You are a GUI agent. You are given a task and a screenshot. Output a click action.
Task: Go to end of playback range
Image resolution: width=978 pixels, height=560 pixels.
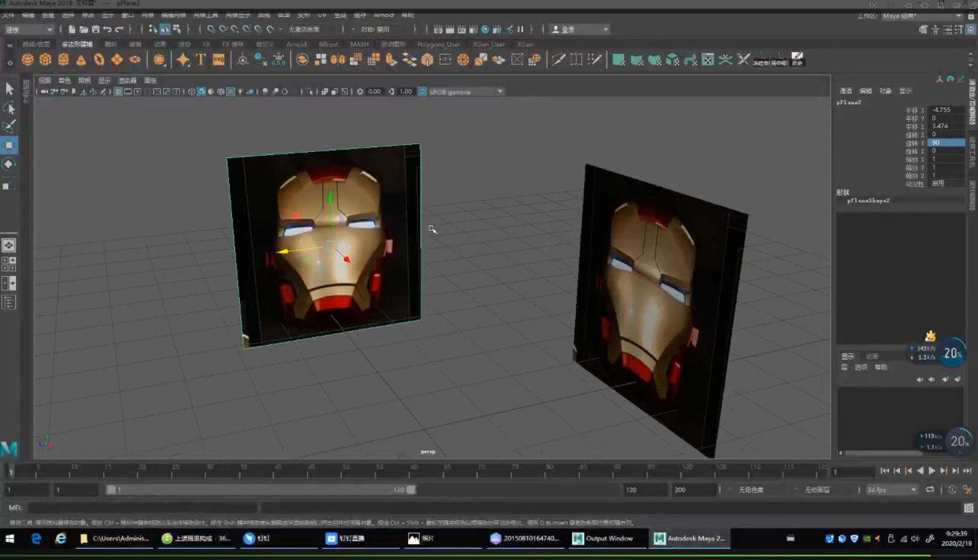point(967,470)
